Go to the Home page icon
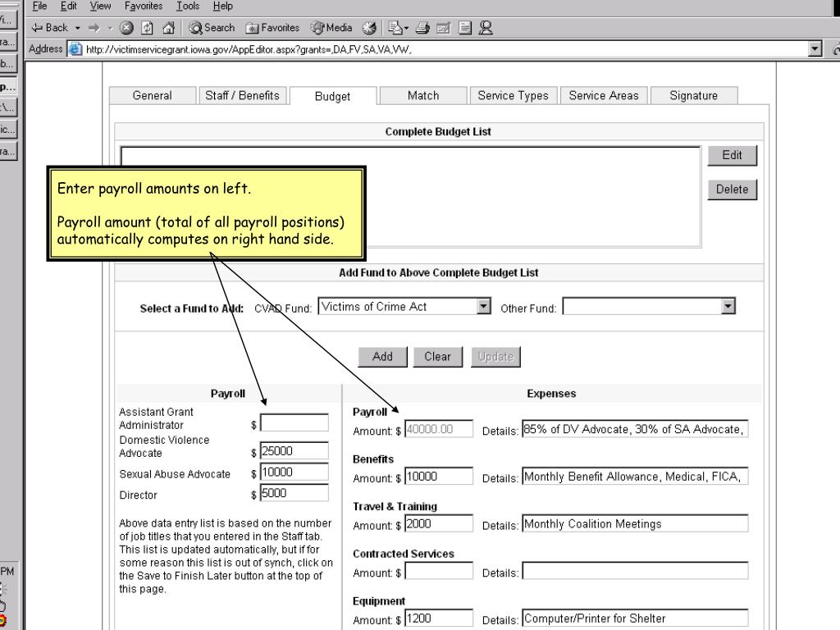840x630 pixels. tap(169, 27)
